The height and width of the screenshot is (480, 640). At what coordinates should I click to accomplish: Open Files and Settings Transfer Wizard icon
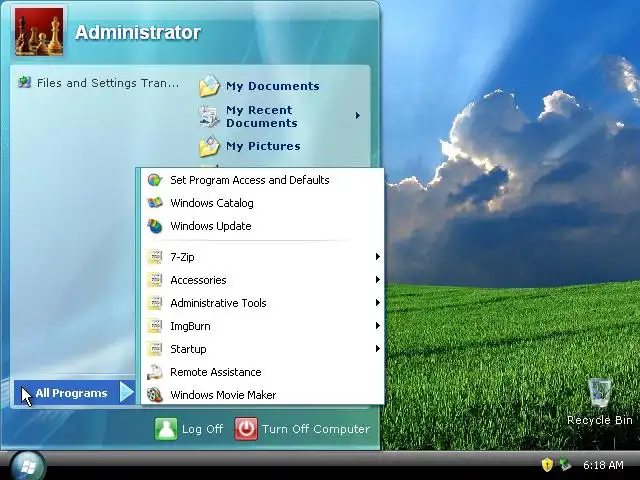pos(24,82)
